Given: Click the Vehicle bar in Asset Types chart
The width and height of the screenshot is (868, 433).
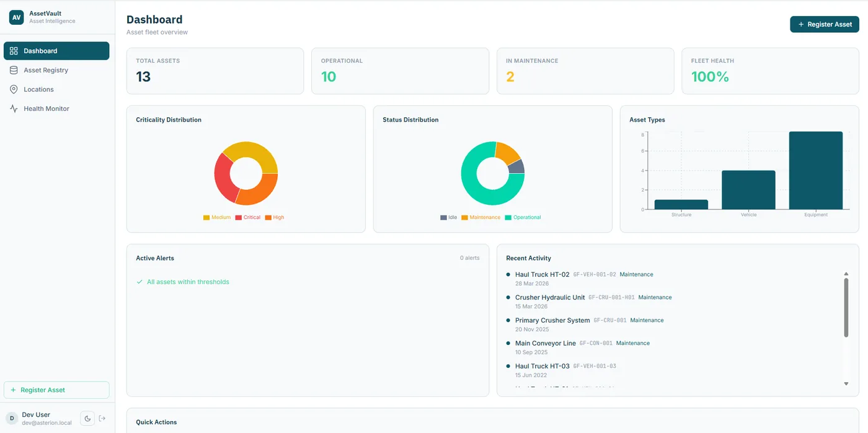Looking at the screenshot, I should tap(748, 190).
